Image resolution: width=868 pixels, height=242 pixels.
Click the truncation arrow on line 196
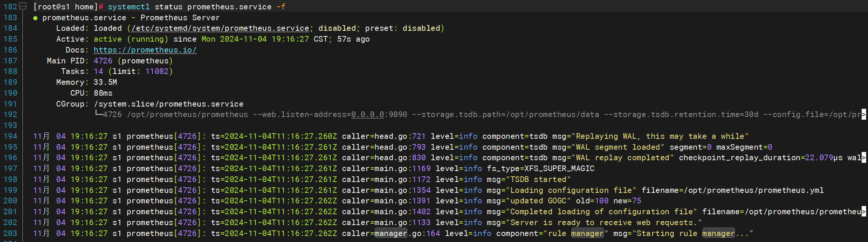coord(864,158)
